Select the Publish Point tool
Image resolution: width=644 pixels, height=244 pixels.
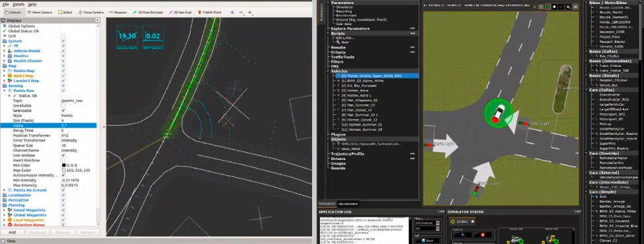[x=210, y=13]
